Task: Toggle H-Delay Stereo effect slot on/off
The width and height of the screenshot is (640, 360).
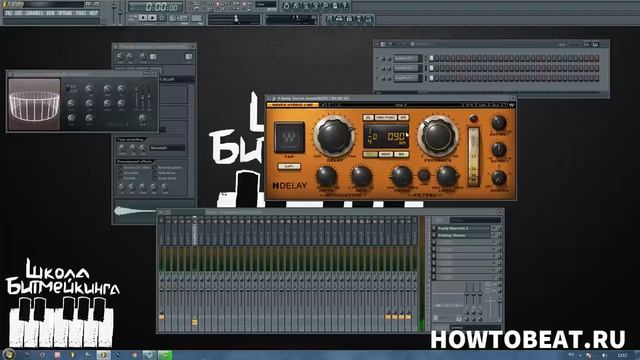Action: coord(434,236)
